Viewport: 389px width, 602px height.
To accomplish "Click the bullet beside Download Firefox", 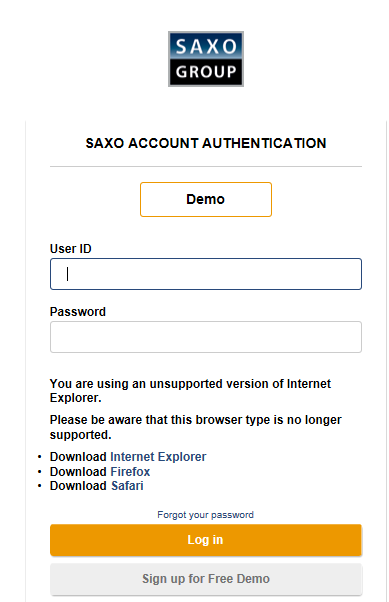I will [x=40, y=471].
